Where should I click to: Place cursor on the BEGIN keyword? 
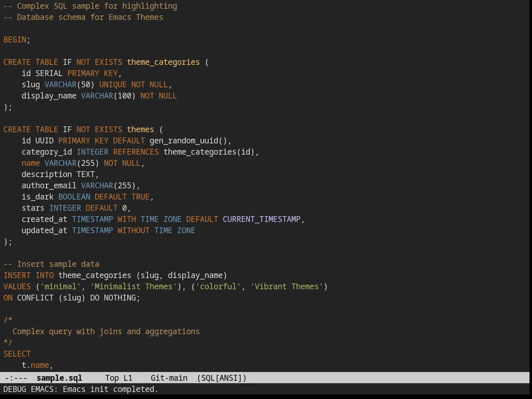click(x=15, y=39)
